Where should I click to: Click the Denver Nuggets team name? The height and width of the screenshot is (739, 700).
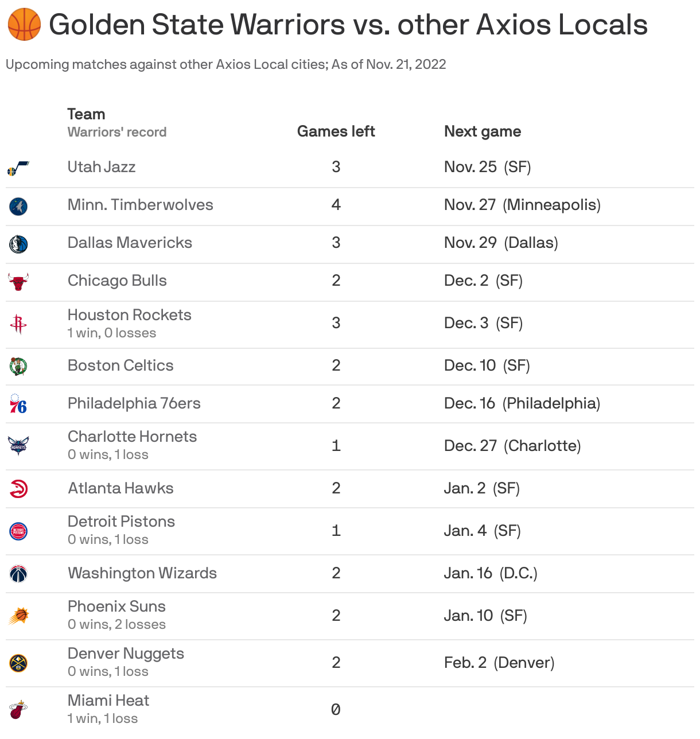(x=126, y=654)
